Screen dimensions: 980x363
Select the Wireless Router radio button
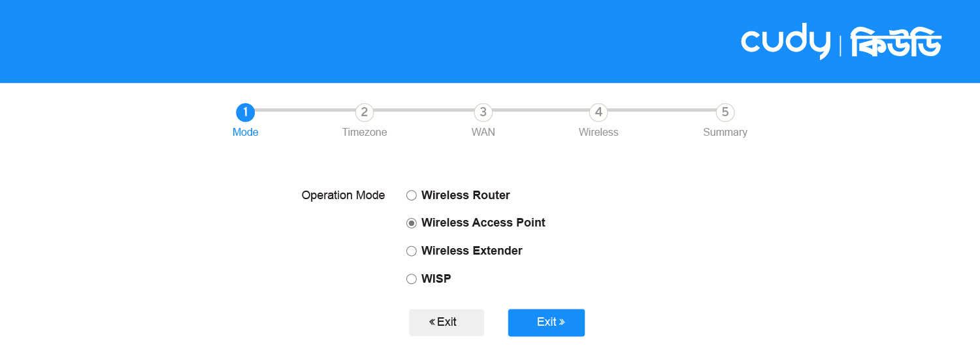pos(412,195)
